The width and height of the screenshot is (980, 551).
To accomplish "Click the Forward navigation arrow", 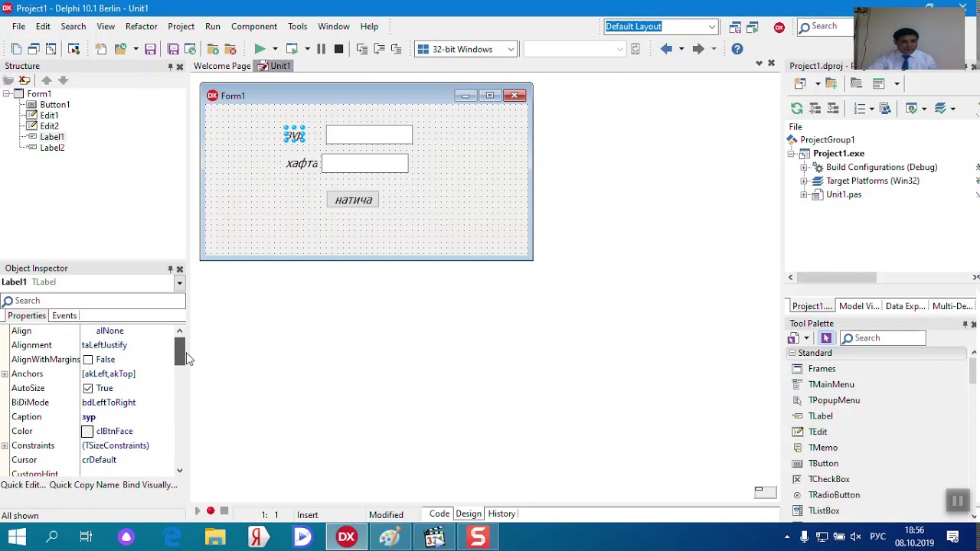I will click(x=697, y=49).
